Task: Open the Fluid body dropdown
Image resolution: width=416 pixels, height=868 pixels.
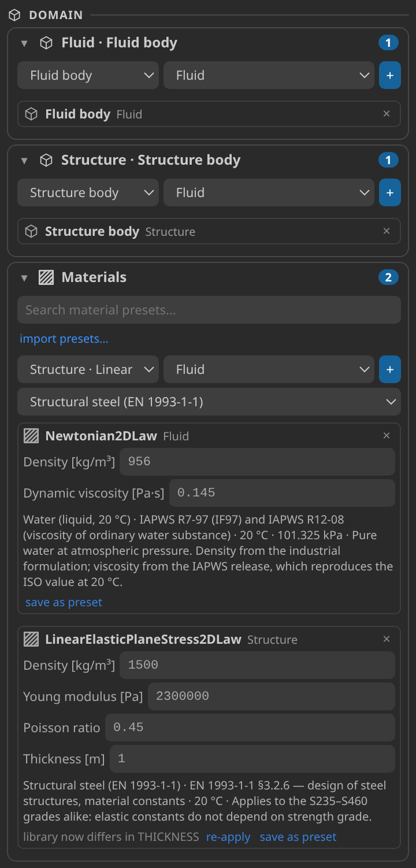Action: coord(88,75)
